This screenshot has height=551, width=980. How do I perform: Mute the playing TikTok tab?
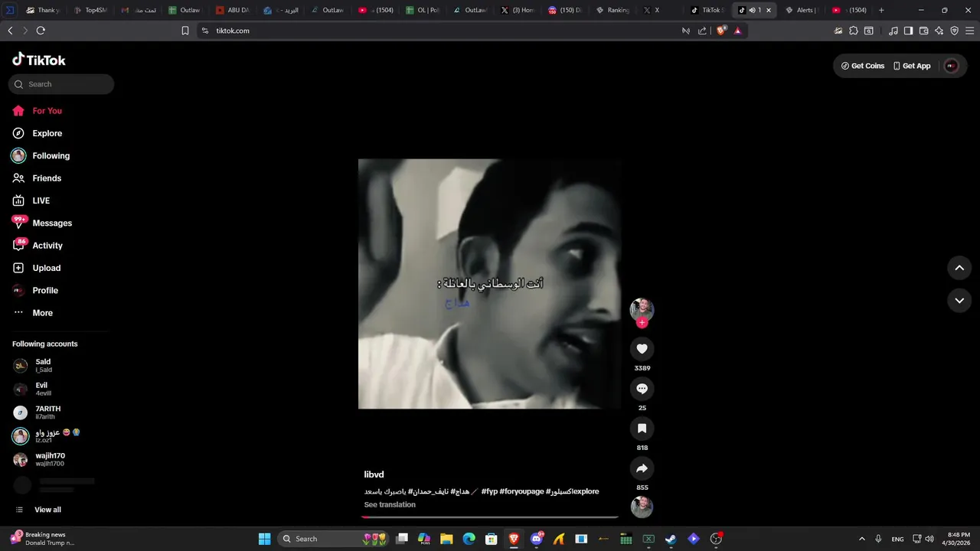752,10
